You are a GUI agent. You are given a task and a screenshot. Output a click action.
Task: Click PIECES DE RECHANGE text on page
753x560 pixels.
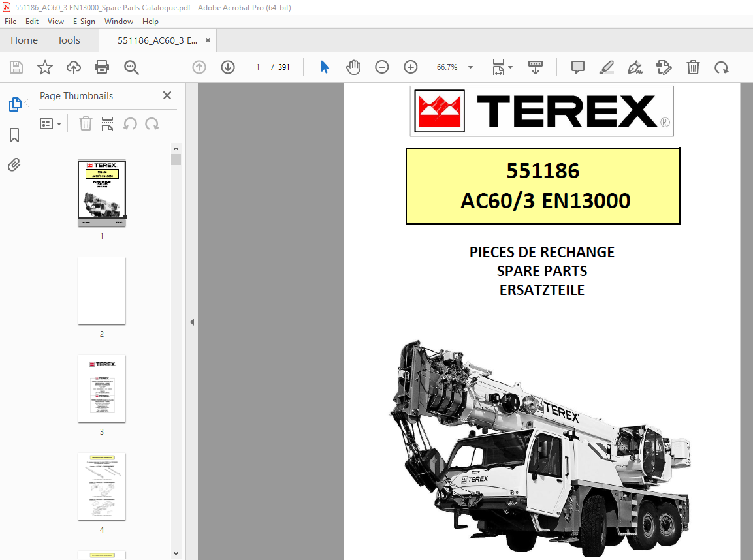pos(541,252)
